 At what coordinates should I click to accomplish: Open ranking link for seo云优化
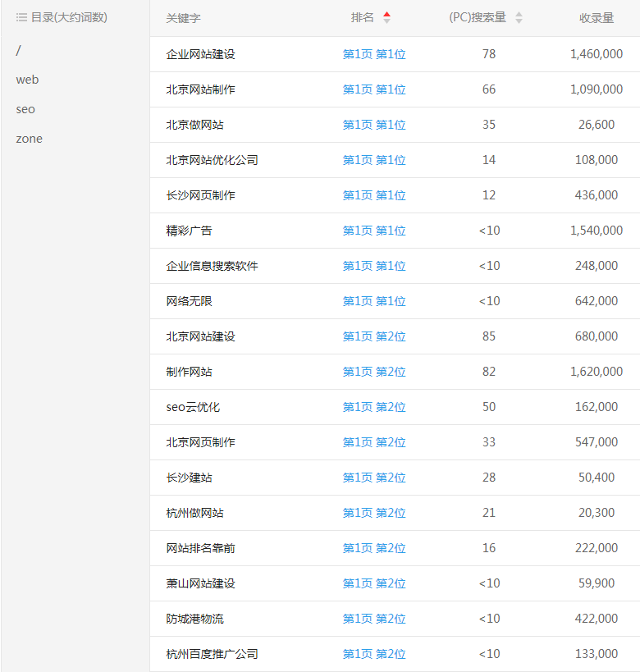374,407
